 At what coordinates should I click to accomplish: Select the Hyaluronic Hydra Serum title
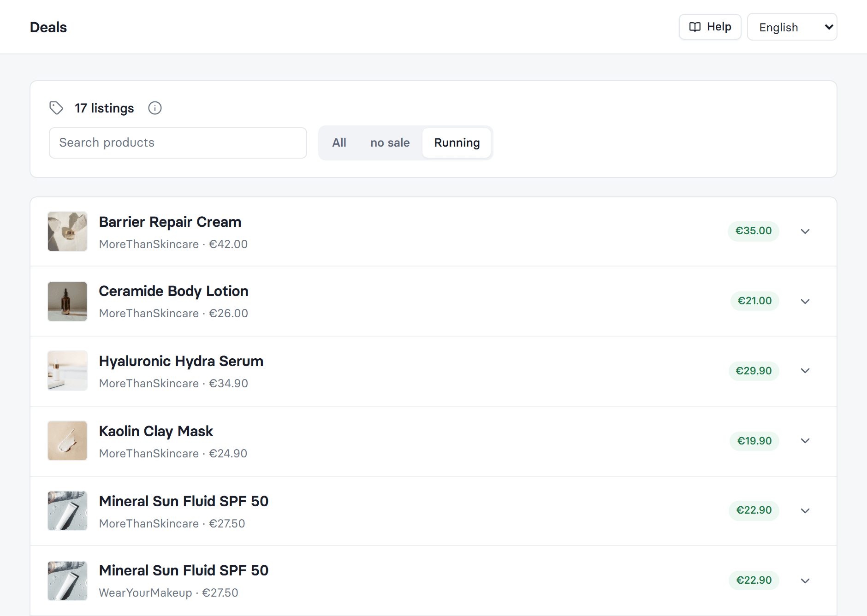[x=181, y=361]
